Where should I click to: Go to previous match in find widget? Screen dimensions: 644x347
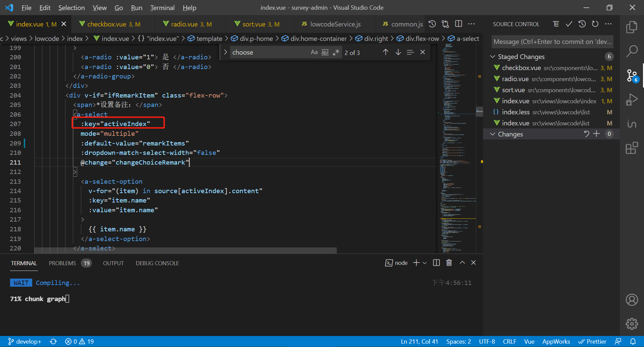[386, 52]
